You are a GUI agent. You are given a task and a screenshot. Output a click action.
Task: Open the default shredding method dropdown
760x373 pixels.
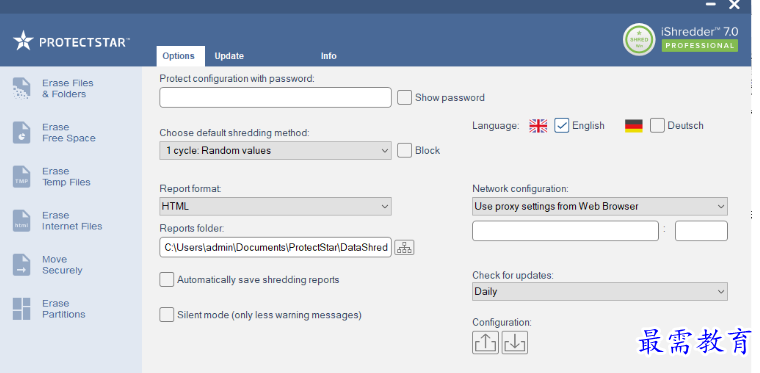[275, 151]
